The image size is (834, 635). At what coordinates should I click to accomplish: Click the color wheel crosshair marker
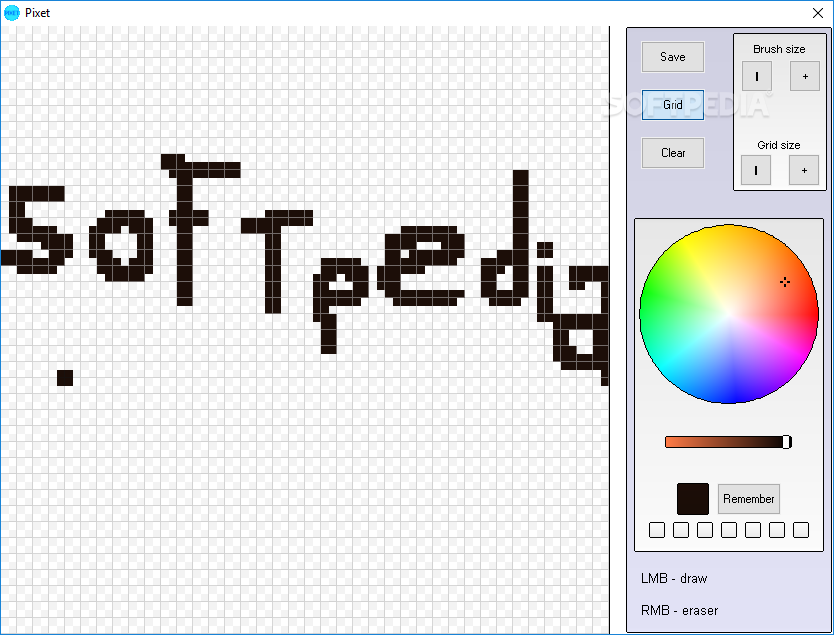pos(785,282)
